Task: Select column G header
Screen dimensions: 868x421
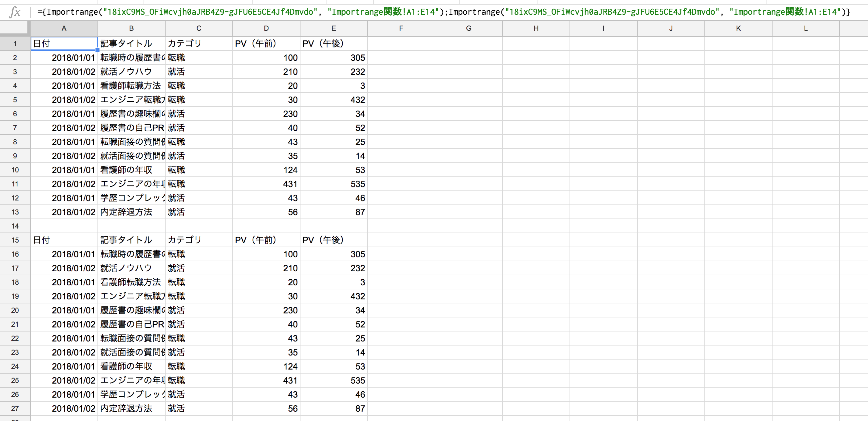Action: 468,28
